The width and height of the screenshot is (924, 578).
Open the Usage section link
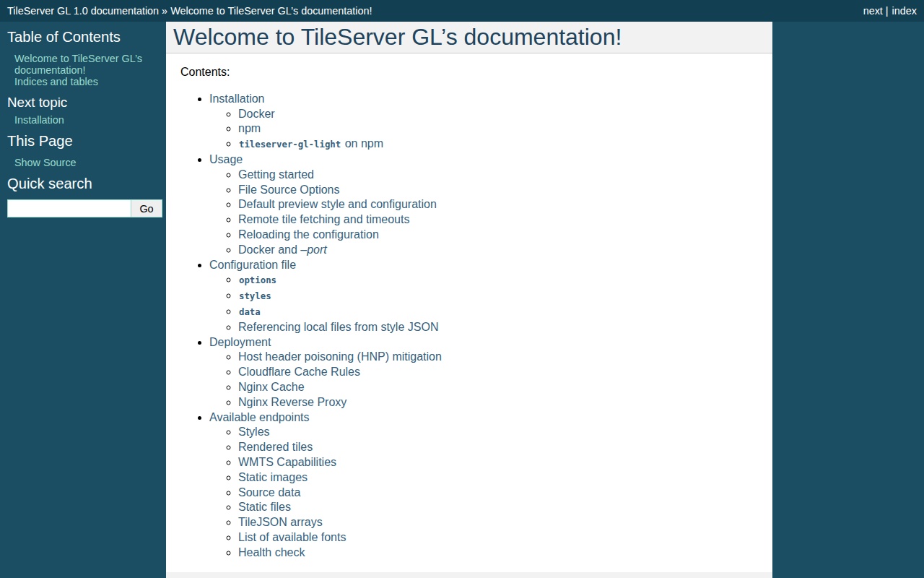pos(226,159)
